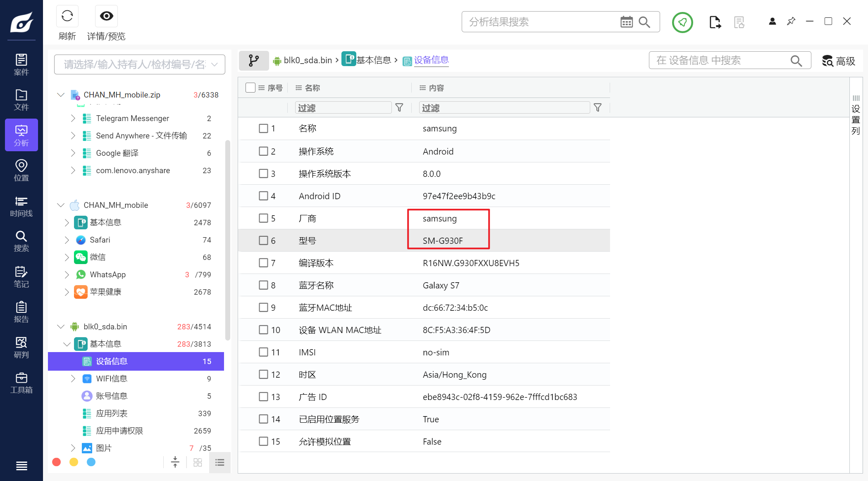Click the export file icon in top bar
This screenshot has height=481, width=868.
[715, 22]
